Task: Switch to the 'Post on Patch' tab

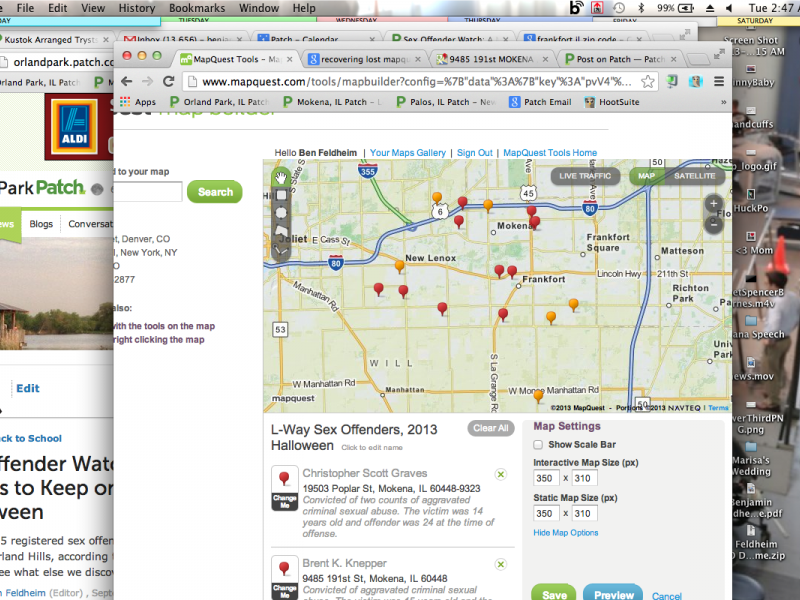Action: (619, 59)
